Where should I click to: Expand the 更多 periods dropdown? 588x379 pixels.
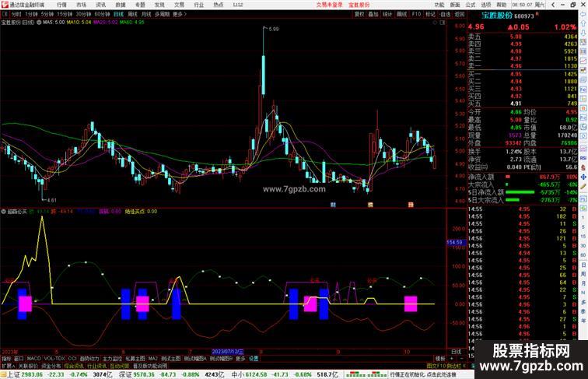(180, 14)
